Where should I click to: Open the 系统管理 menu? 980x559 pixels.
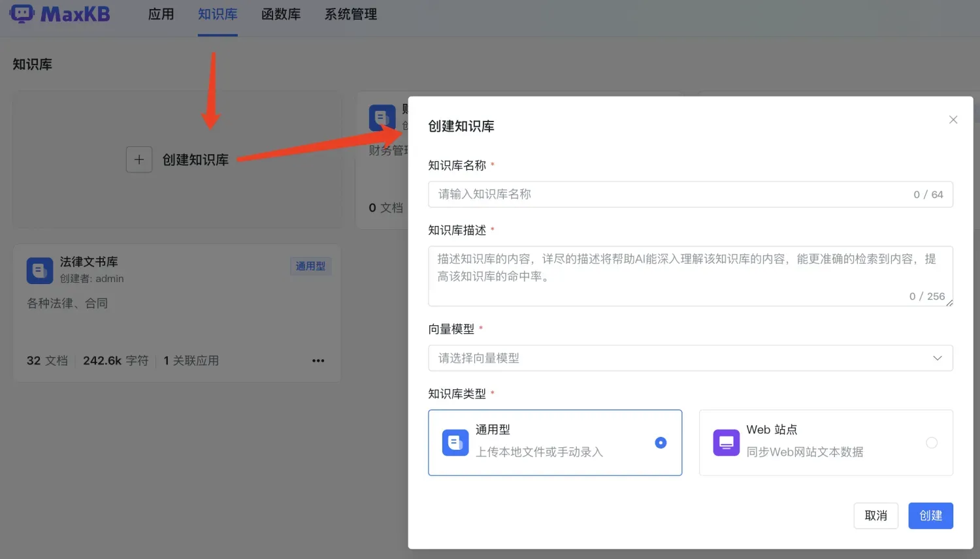click(x=350, y=14)
